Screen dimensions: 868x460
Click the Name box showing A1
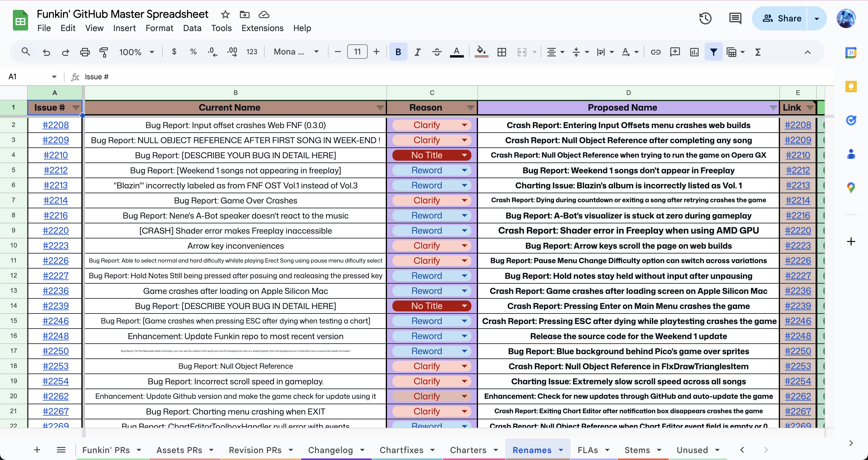pos(32,77)
